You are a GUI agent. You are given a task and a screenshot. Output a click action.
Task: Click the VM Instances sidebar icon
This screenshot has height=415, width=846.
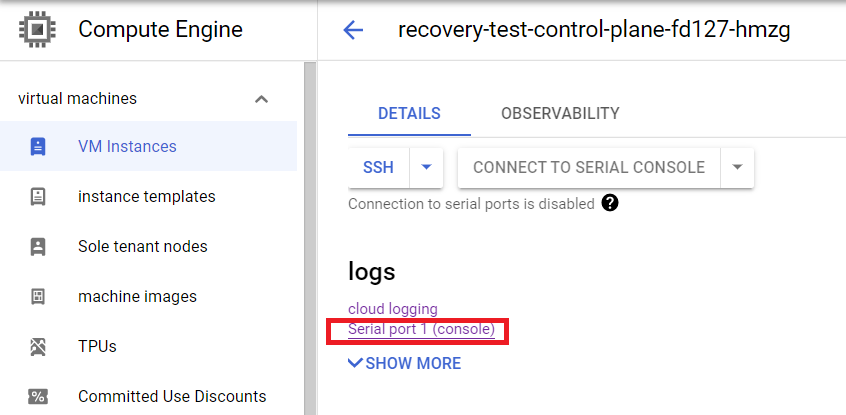[38, 146]
